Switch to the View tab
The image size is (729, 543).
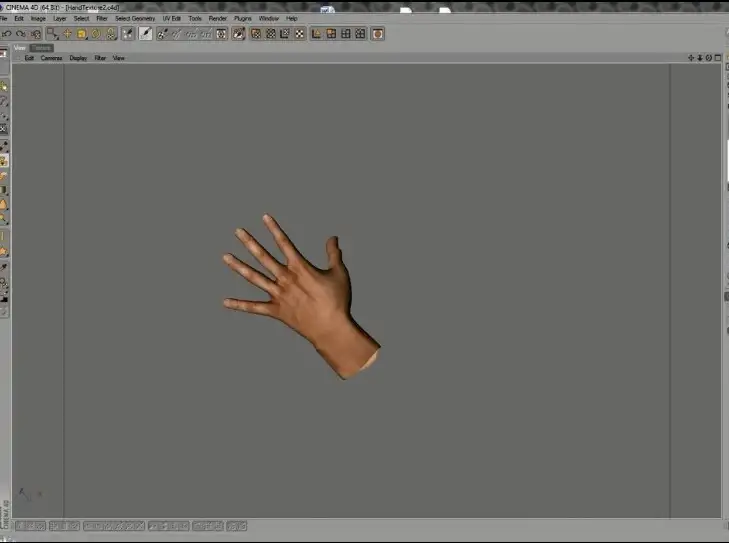tap(20, 48)
